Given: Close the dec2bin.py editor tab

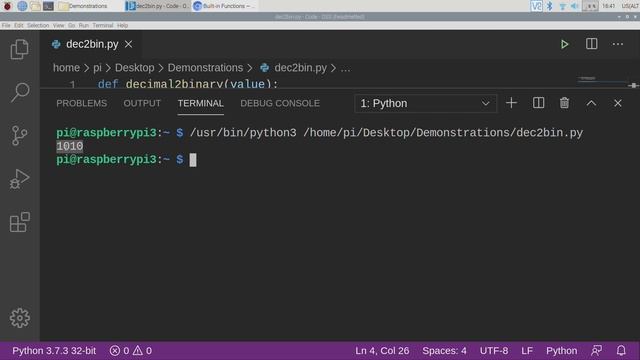Looking at the screenshot, I should 129,44.
